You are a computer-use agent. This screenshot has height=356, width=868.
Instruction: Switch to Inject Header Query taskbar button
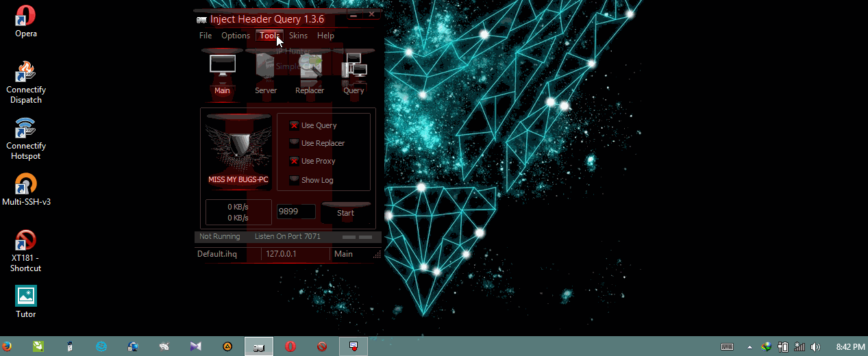(259, 346)
